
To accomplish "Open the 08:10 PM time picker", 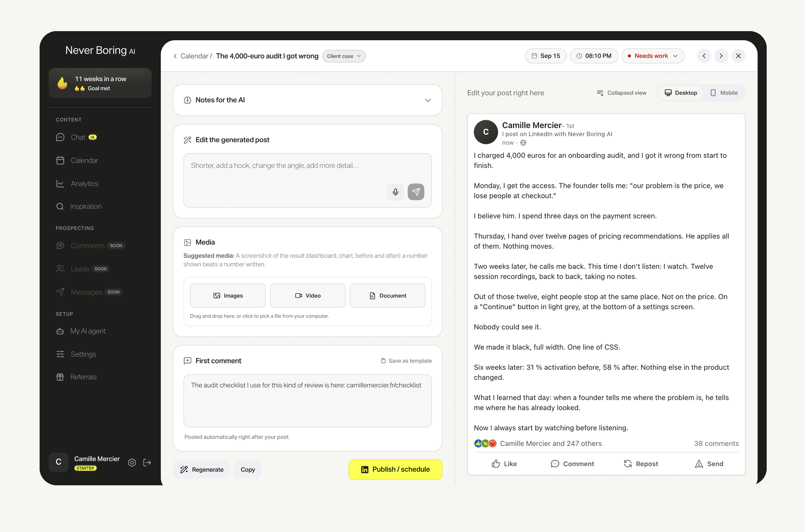I will pos(593,56).
